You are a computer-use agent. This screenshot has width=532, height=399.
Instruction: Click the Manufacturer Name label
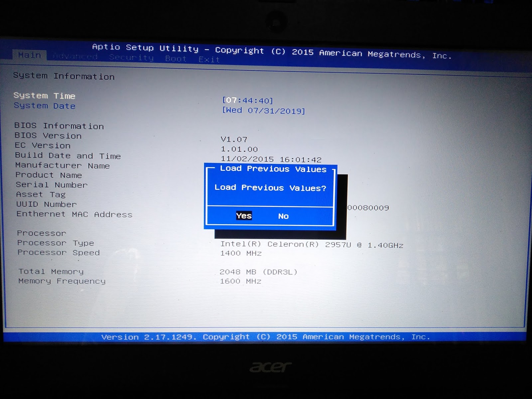(63, 165)
